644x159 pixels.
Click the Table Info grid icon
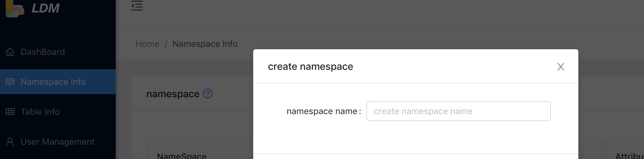10,112
